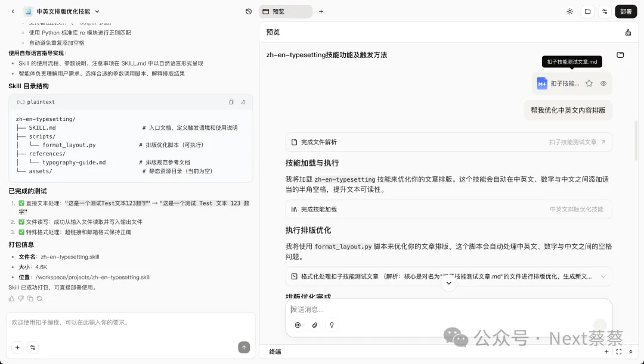This screenshot has height=364, width=644.
Task: Give a thumbs up to the assistant response
Action: coord(11,298)
